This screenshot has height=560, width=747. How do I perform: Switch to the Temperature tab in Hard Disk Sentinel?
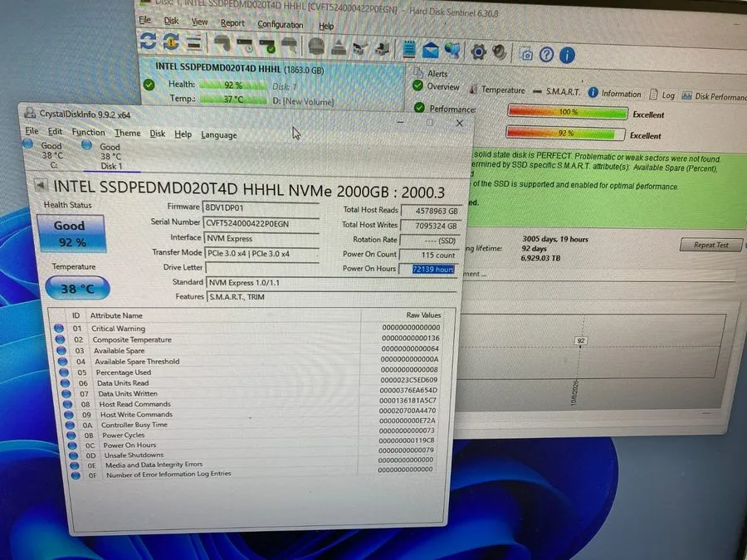(x=497, y=90)
